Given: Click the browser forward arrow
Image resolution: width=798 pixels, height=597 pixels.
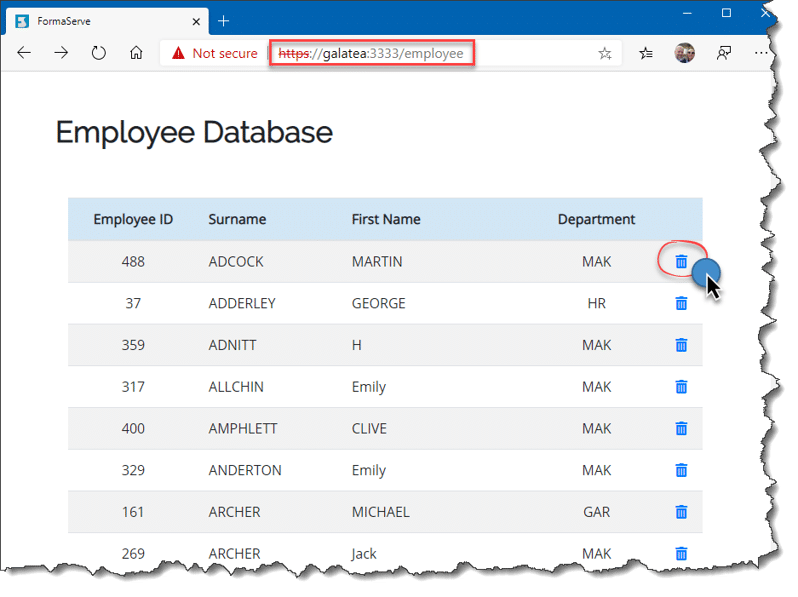Looking at the screenshot, I should [x=61, y=53].
